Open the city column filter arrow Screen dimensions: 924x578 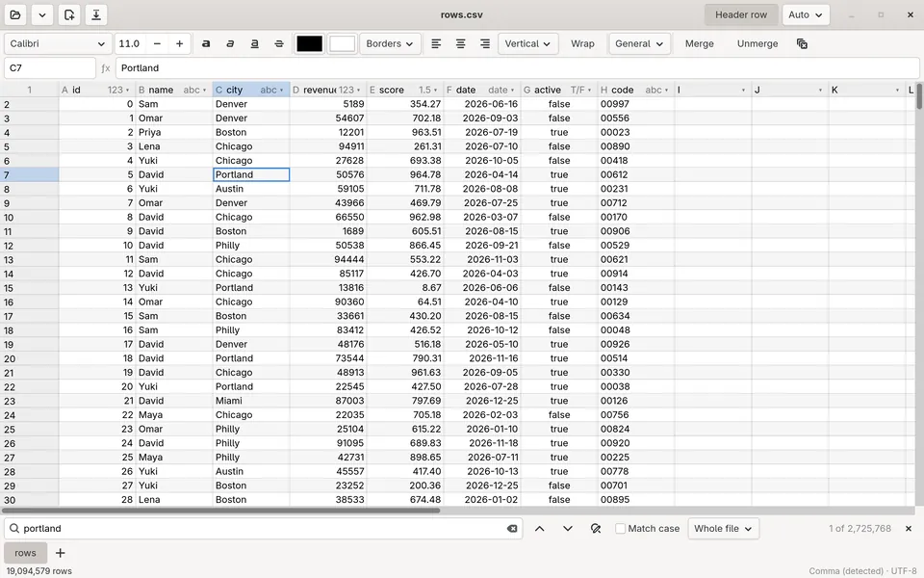(x=282, y=91)
